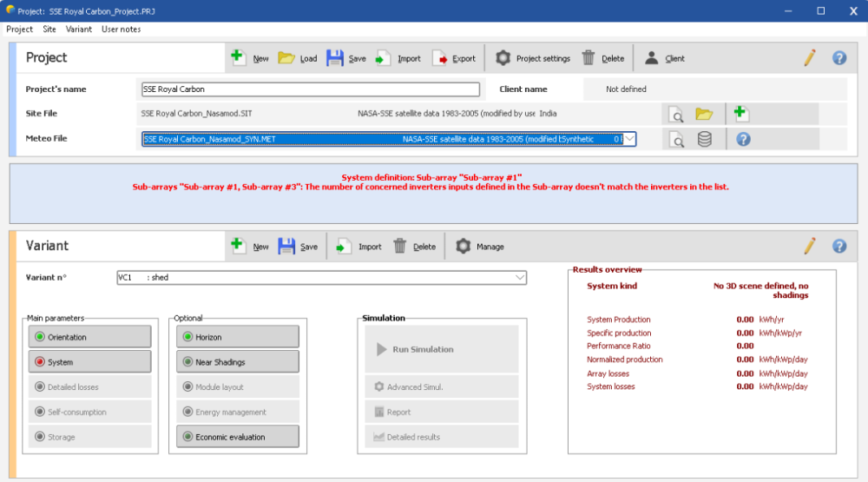Add new site file with green plus icon
The height and width of the screenshot is (482, 868).
[x=740, y=114]
